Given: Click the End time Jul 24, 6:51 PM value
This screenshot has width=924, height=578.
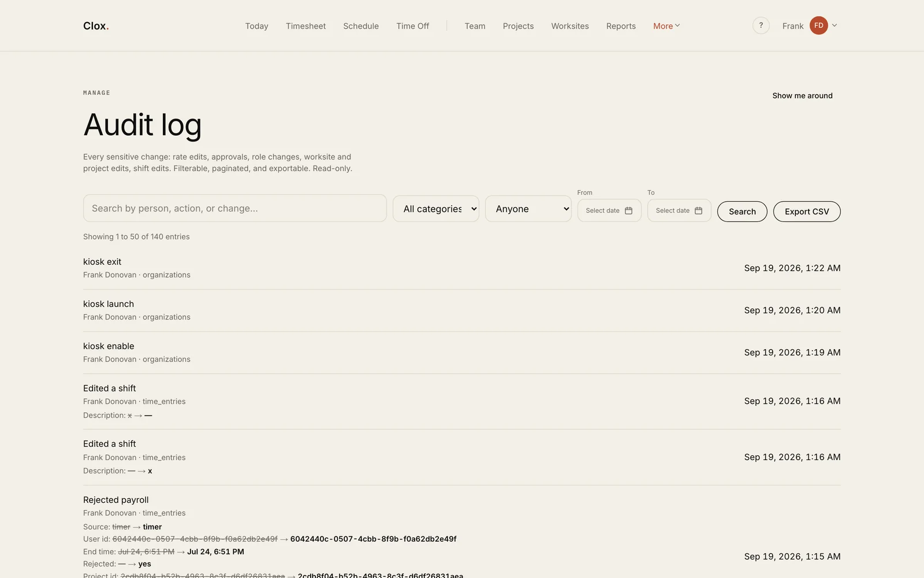Looking at the screenshot, I should pos(215,552).
